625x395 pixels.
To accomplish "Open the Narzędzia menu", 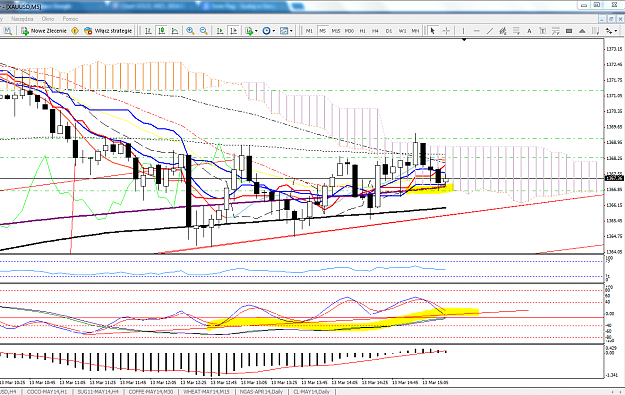I will point(22,19).
